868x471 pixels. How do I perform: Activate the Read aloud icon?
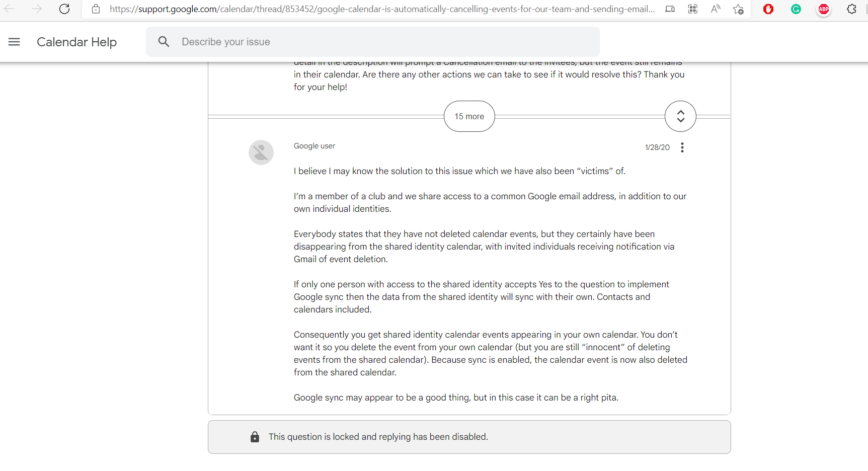click(x=716, y=9)
